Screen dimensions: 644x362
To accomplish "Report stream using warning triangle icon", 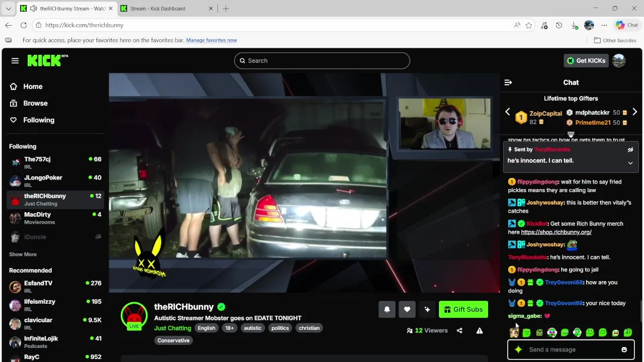I will pyautogui.click(x=479, y=330).
